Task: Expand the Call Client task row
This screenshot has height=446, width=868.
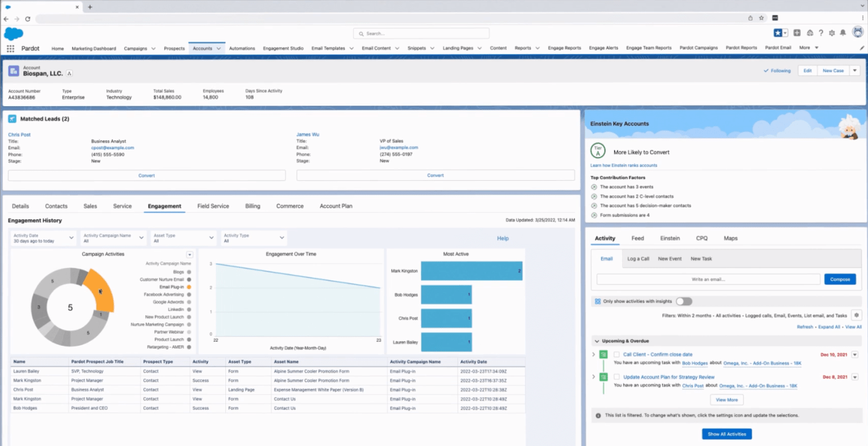Action: pyautogui.click(x=593, y=354)
